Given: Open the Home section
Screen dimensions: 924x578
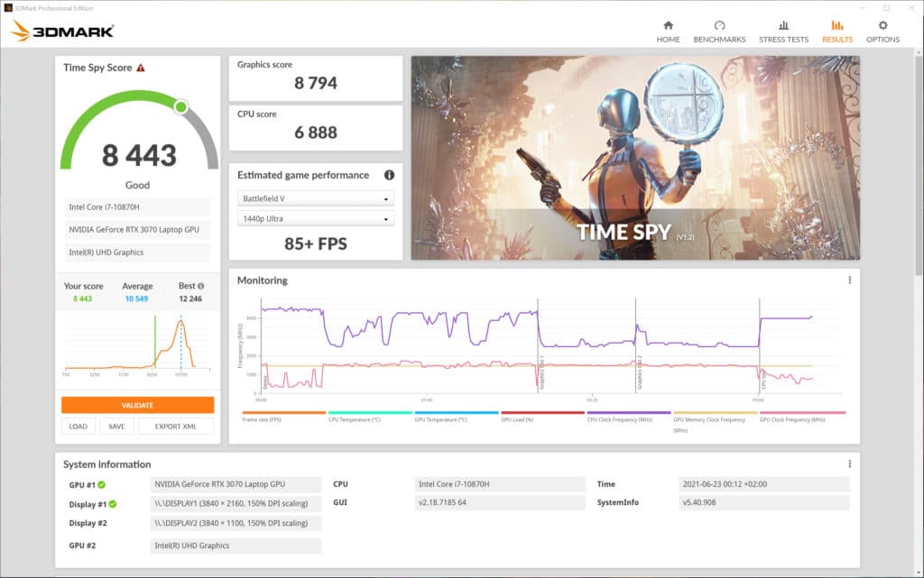Looking at the screenshot, I should (x=668, y=32).
